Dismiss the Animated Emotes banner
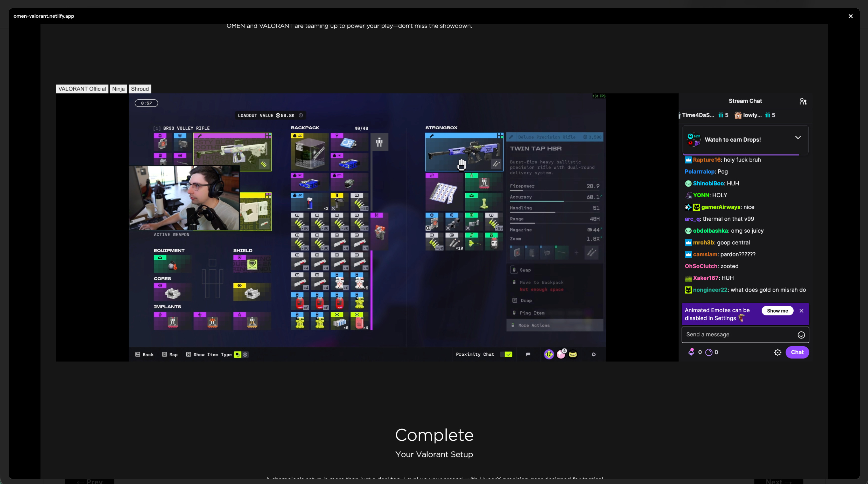This screenshot has height=484, width=868. (x=801, y=311)
